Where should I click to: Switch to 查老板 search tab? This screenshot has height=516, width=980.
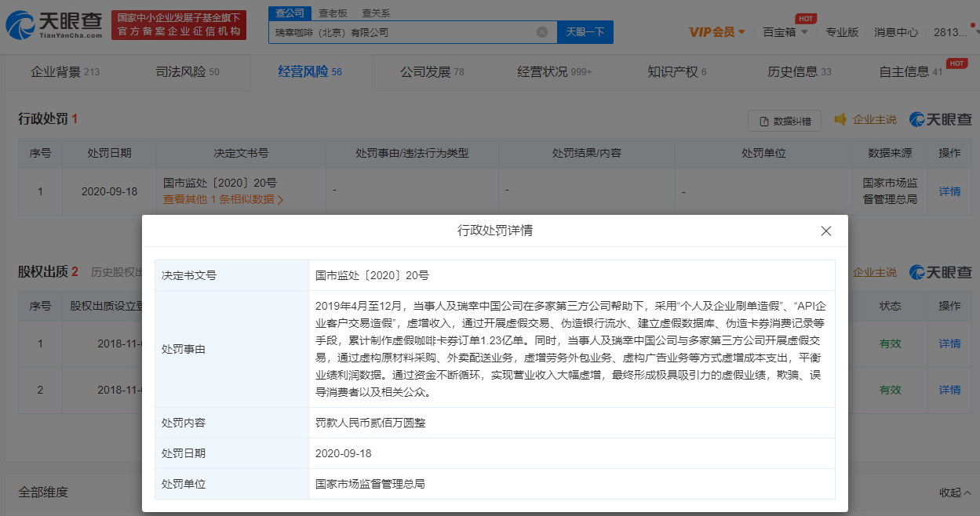[333, 13]
